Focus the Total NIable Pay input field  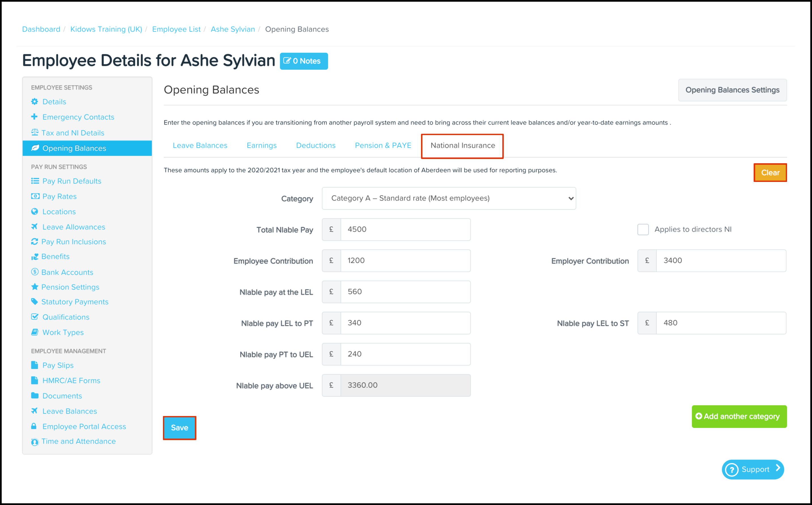click(405, 230)
